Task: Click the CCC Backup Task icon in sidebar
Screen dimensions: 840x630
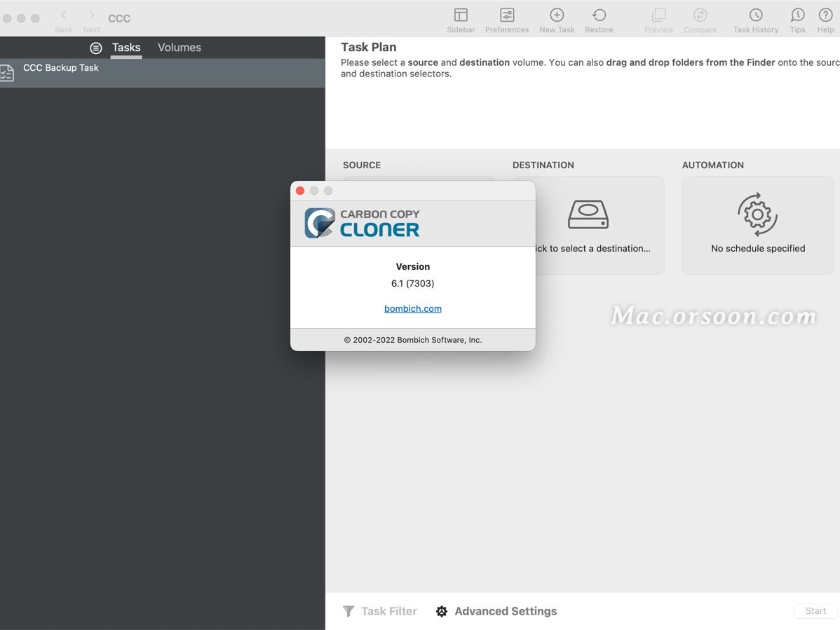Action: (x=8, y=72)
